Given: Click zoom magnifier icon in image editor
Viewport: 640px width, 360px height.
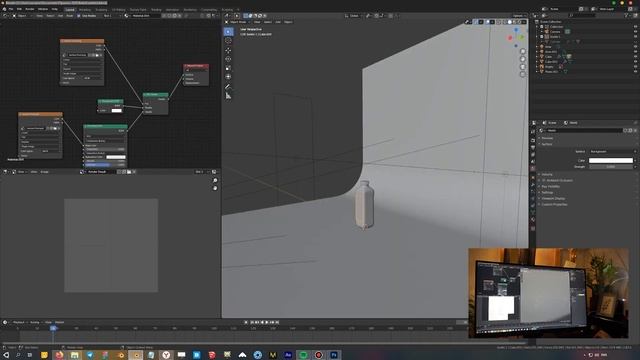Looking at the screenshot, I should [215, 180].
